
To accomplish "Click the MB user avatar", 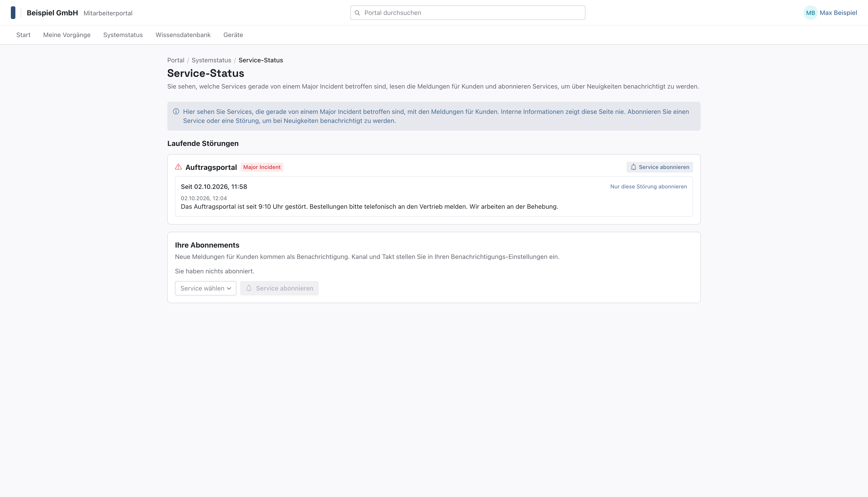I will pos(810,13).
